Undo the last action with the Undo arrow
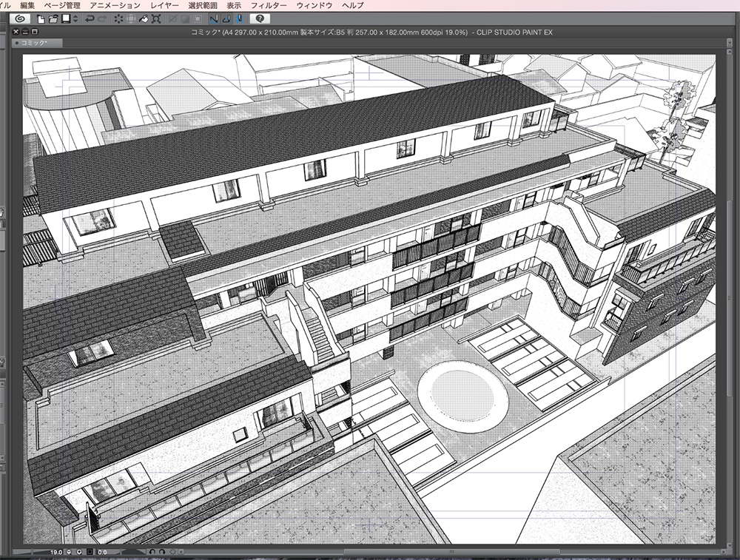 [x=89, y=20]
